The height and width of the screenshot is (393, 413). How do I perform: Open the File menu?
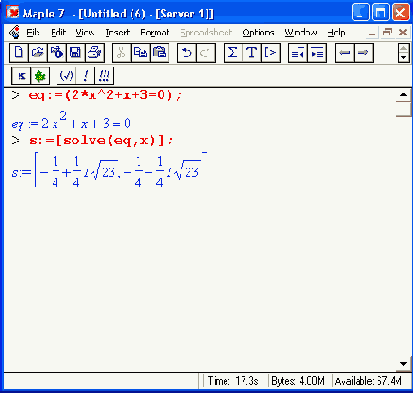click(x=33, y=32)
